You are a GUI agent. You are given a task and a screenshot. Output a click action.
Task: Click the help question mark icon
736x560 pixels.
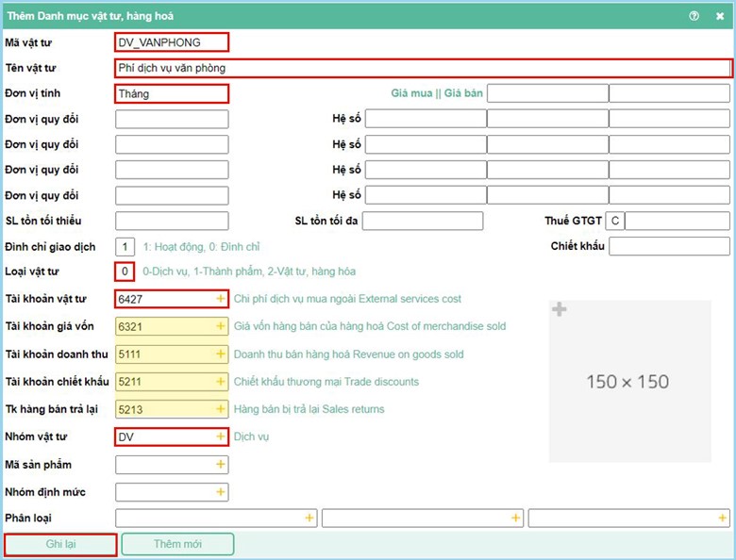[x=694, y=16]
